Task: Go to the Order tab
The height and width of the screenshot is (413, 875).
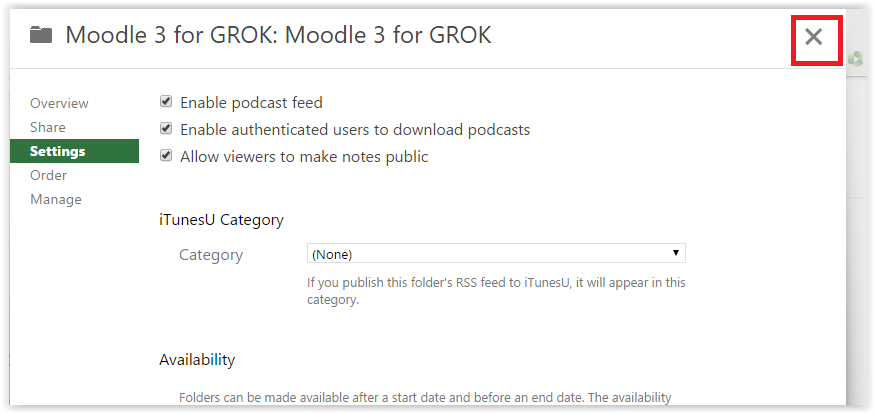Action: (49, 175)
